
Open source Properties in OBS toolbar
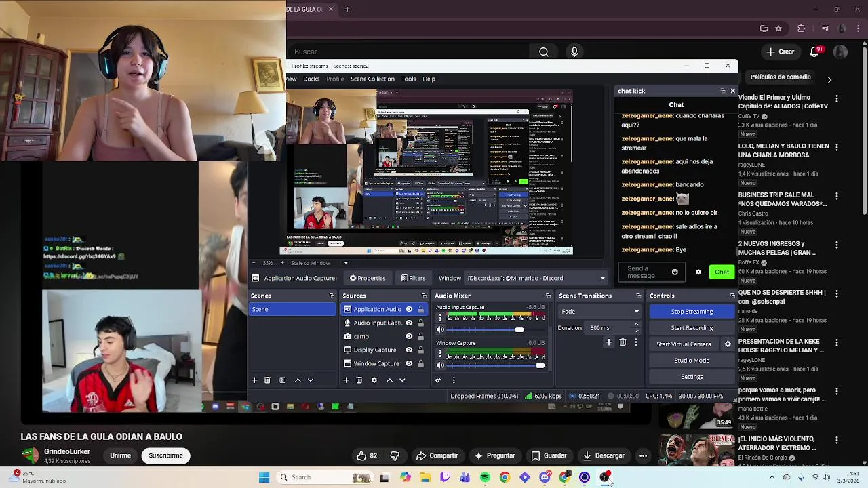pos(367,278)
